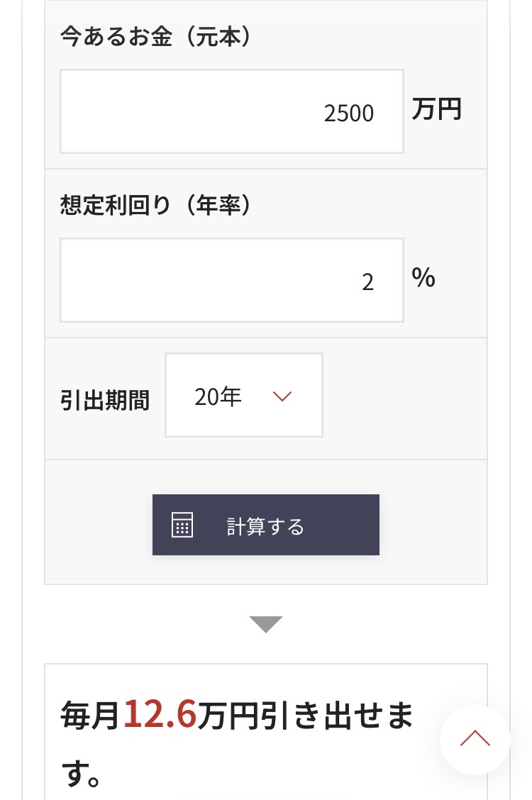This screenshot has height=800, width=532.
Task: Click the 今あるお金（元本）label
Action: coord(156,37)
